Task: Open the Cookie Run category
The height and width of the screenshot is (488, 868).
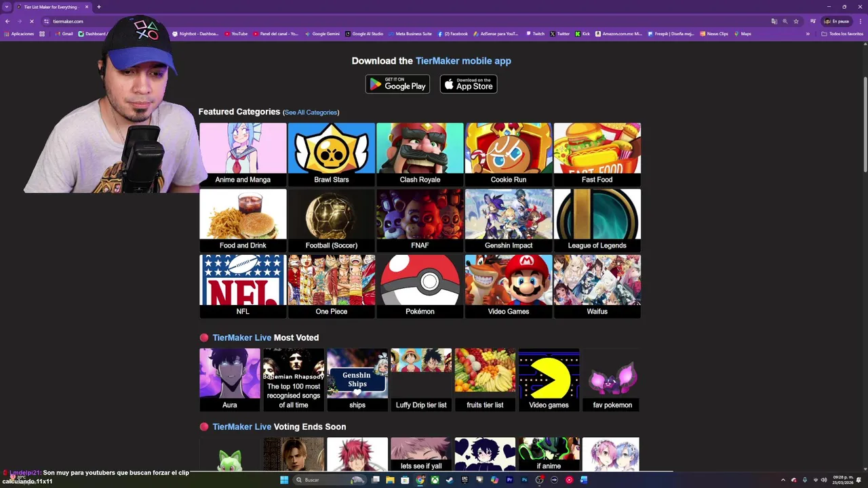Action: 509,154
